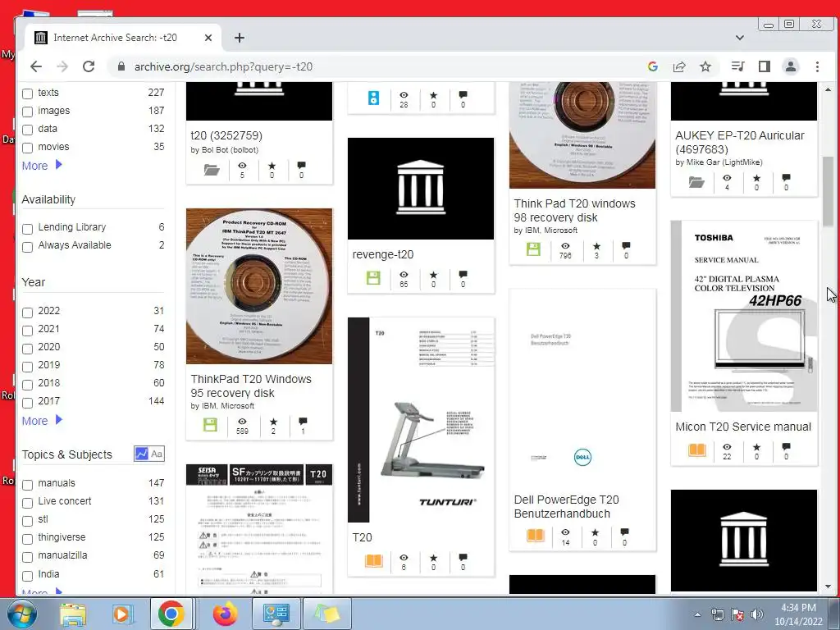Toggle the Chrome side panel icon
Viewport: 840px width, 630px height.
(765, 66)
